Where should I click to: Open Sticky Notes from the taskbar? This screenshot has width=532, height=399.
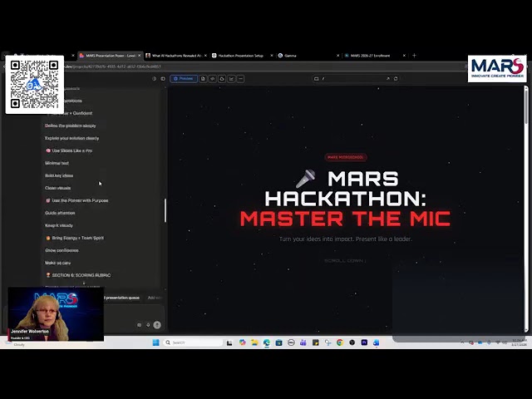click(x=316, y=342)
